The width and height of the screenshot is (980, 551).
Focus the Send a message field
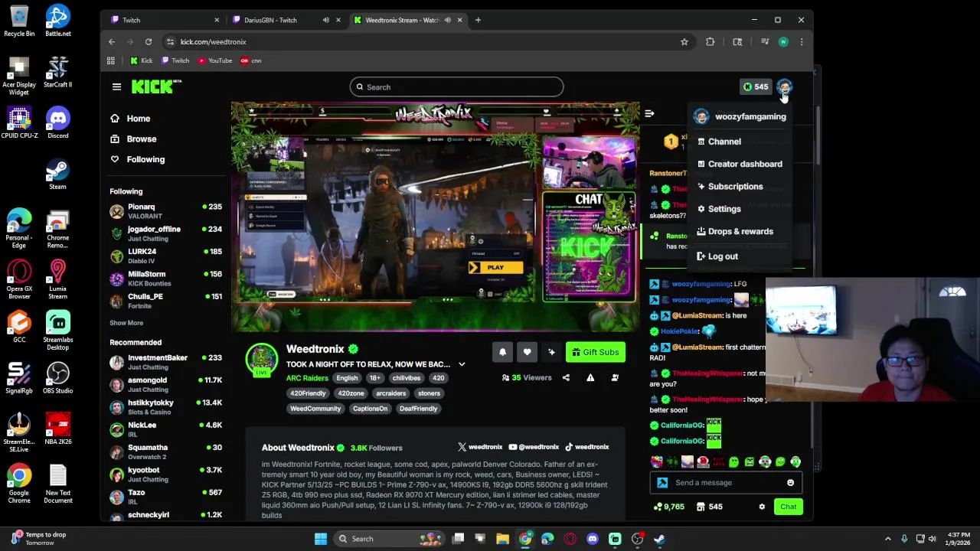pos(726,483)
